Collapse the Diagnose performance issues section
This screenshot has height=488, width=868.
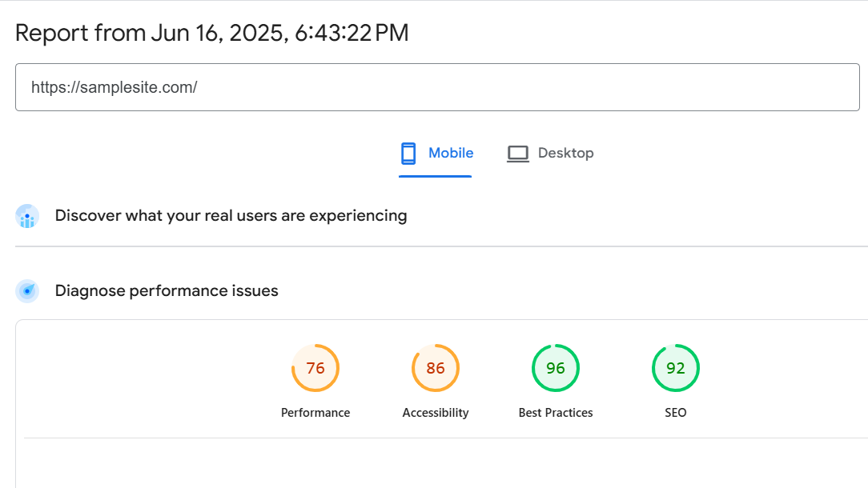point(166,290)
